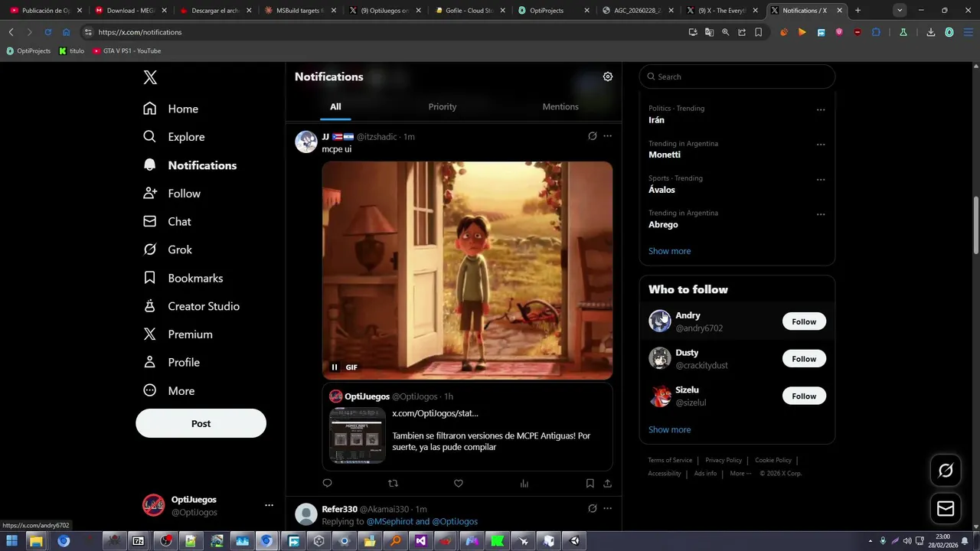
Task: Switch to the Mentions tab
Action: coord(560,106)
